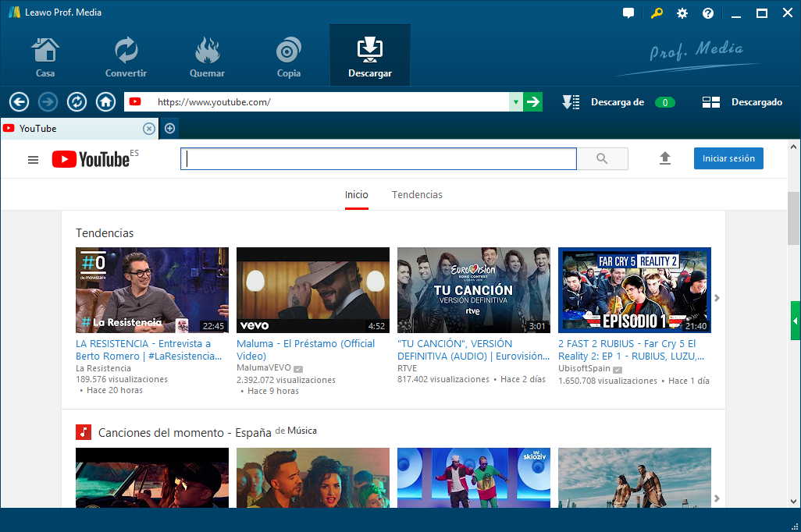Screen dimensions: 801x532
Task: Open the Casa home module
Action: (45, 57)
